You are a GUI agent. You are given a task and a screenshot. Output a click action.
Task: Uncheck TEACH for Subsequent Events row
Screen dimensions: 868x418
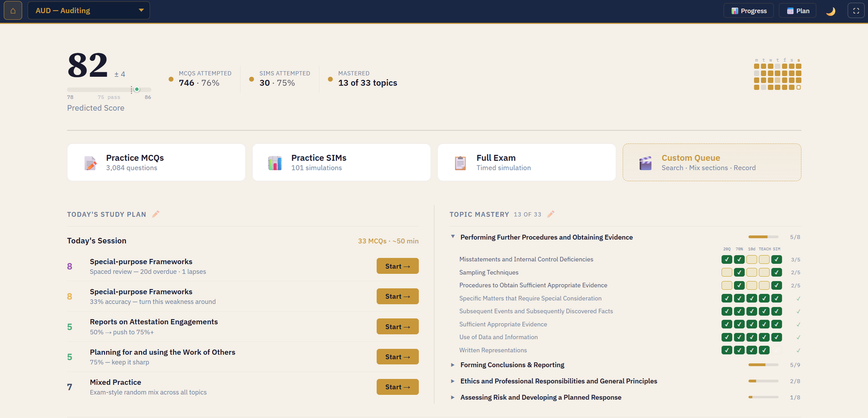tap(764, 311)
